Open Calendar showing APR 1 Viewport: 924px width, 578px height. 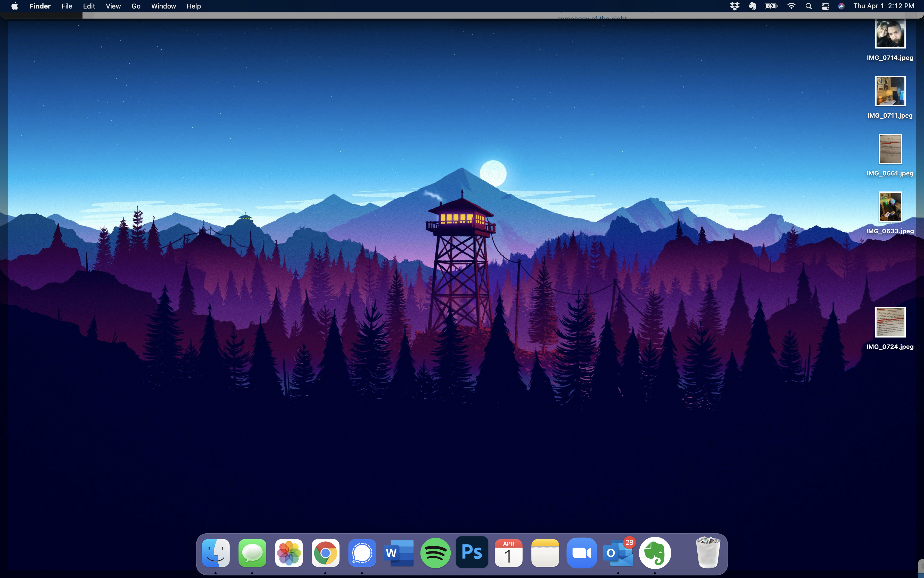(509, 553)
